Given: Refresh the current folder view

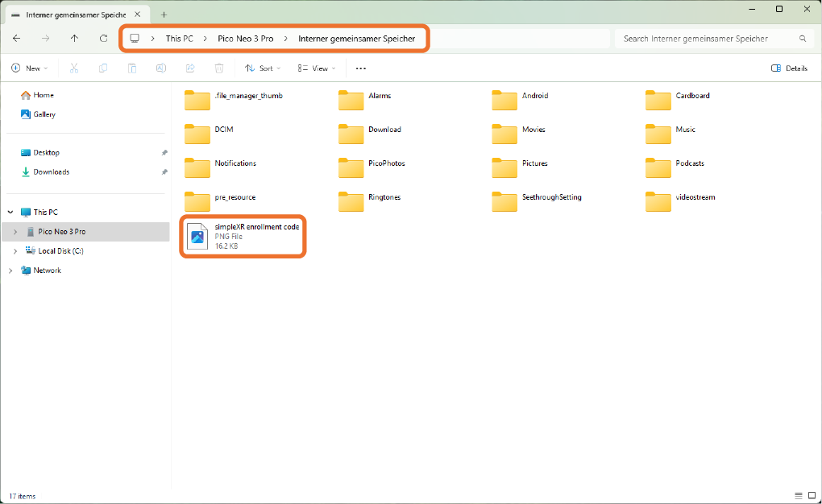Looking at the screenshot, I should tap(103, 39).
